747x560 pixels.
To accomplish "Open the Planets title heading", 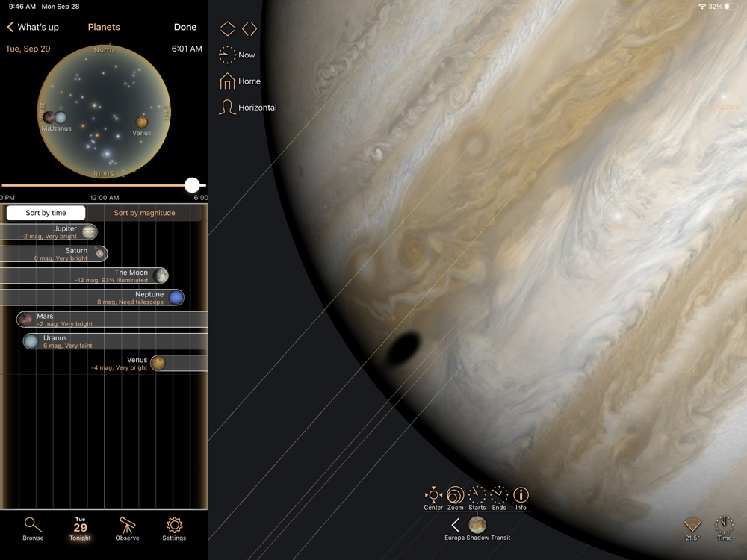I will tap(104, 27).
